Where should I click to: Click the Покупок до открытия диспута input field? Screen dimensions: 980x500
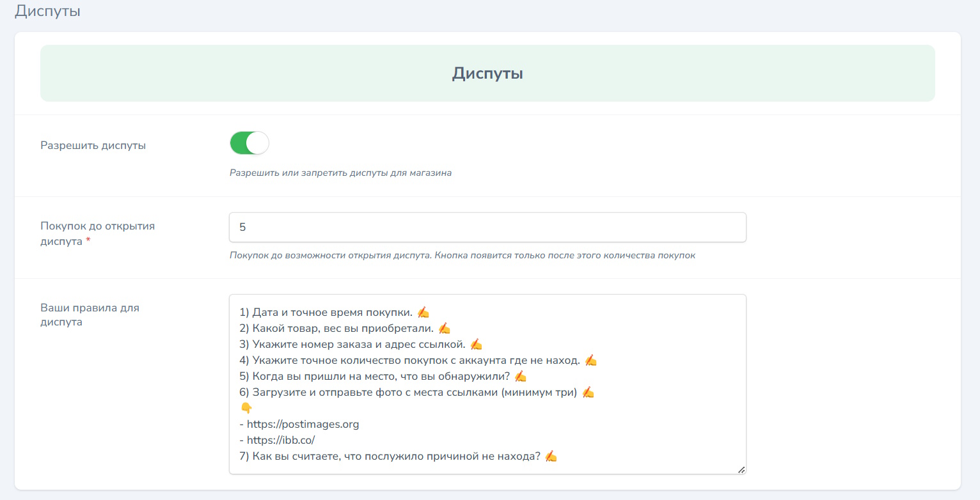pos(487,228)
